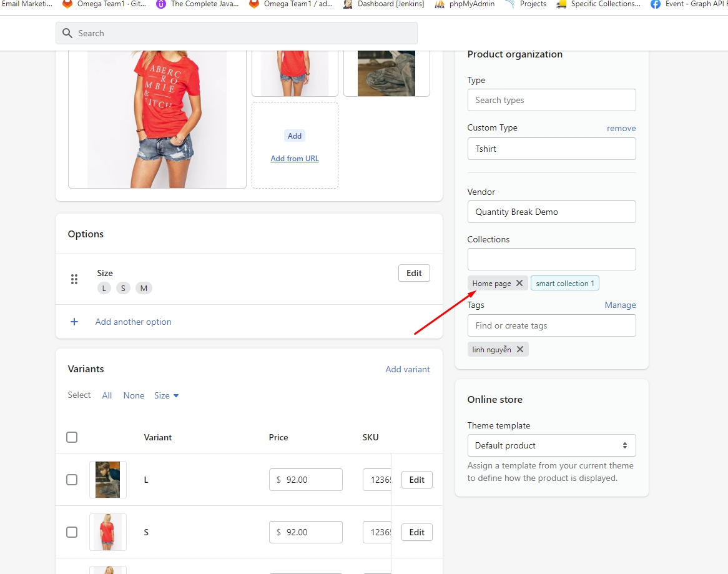This screenshot has width=728, height=574.
Task: Open the Jenkins Dashboard bookmark
Action: point(384,4)
